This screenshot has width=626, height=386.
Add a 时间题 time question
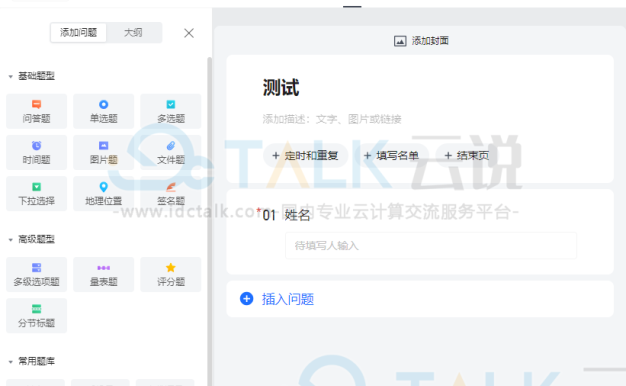(x=36, y=152)
